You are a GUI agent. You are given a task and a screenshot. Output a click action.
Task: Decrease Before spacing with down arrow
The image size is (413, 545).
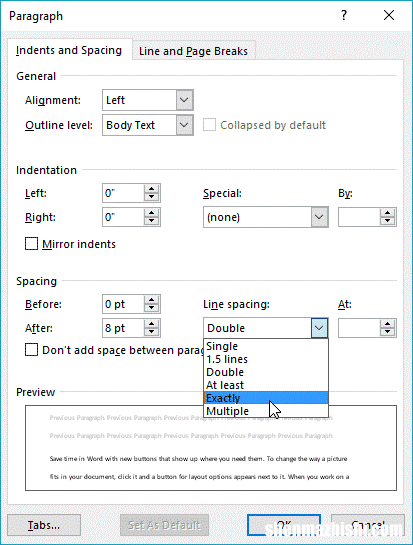pos(152,308)
